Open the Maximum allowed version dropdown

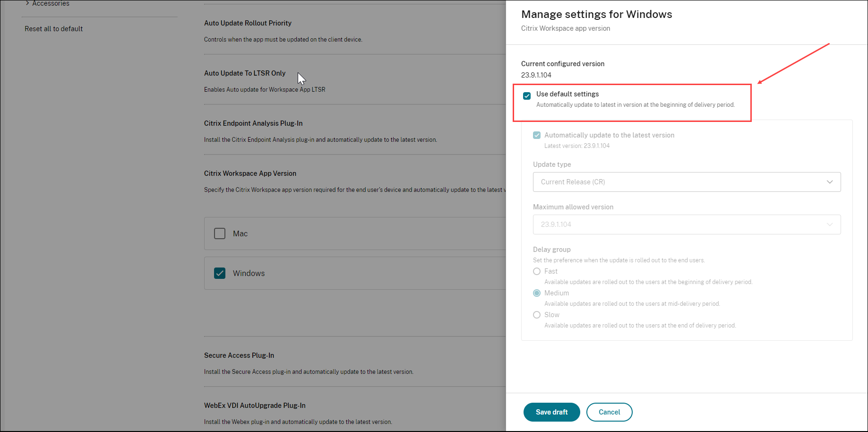686,225
